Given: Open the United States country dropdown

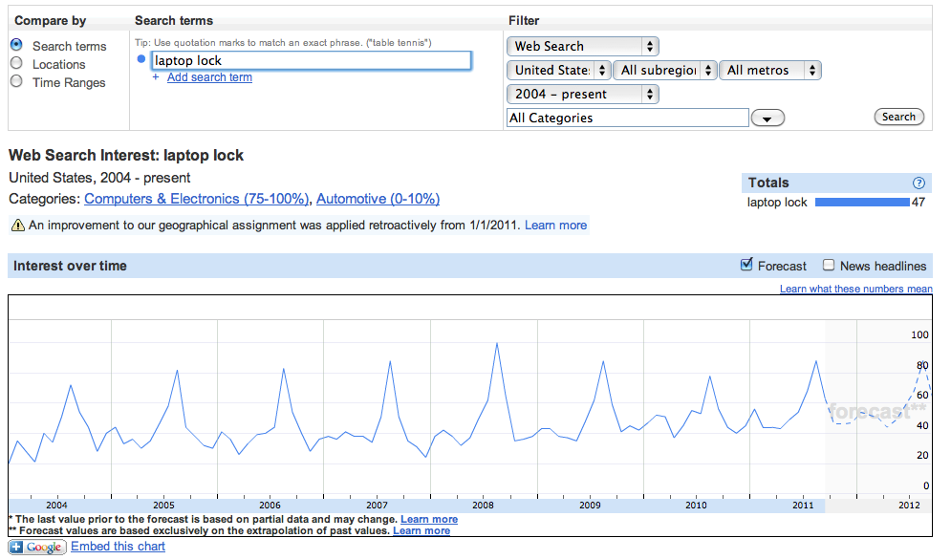Looking at the screenshot, I should tap(558, 71).
